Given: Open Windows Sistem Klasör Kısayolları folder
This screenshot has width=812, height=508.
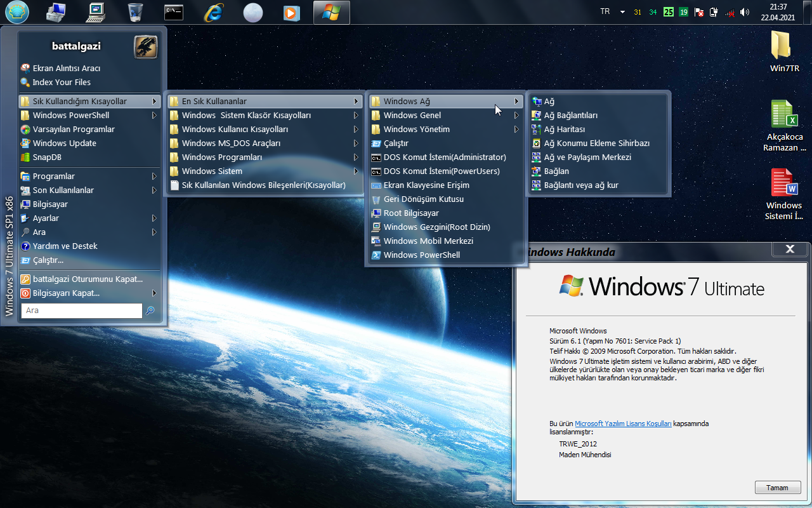Looking at the screenshot, I should pyautogui.click(x=264, y=115).
